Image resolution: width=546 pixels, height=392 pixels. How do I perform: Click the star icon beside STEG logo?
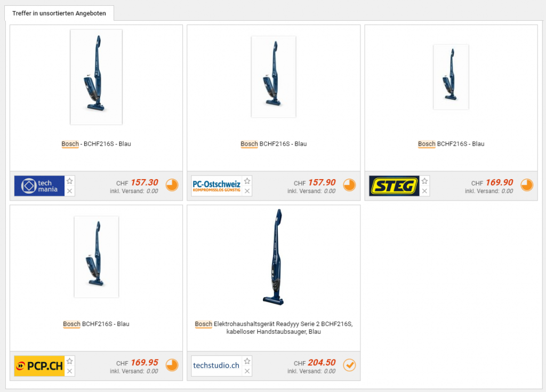[x=424, y=181]
